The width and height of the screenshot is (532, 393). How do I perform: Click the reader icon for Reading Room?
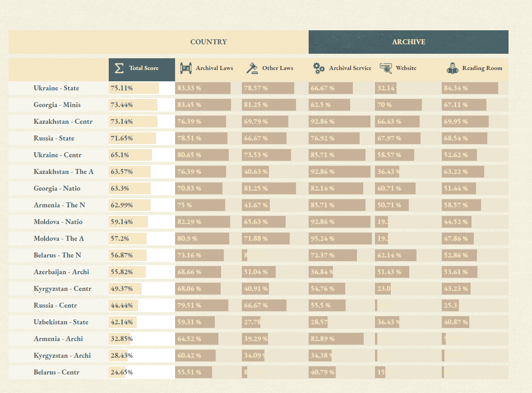pyautogui.click(x=452, y=68)
